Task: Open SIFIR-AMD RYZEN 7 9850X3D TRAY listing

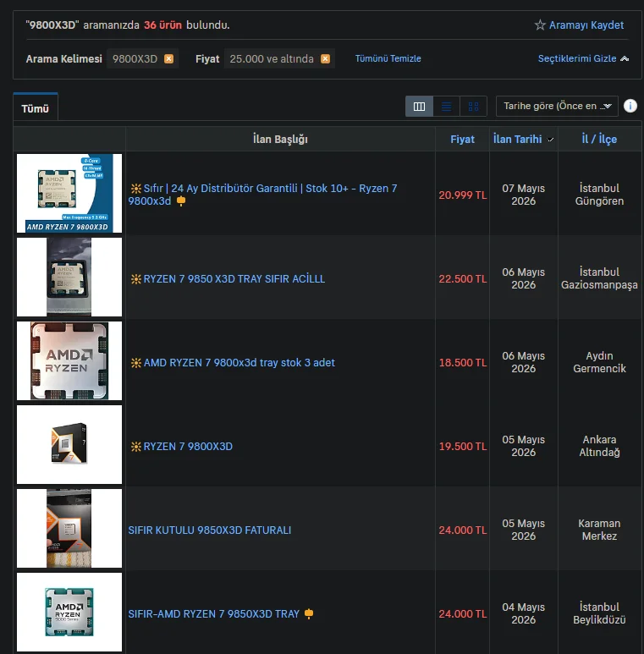Action: tap(213, 614)
